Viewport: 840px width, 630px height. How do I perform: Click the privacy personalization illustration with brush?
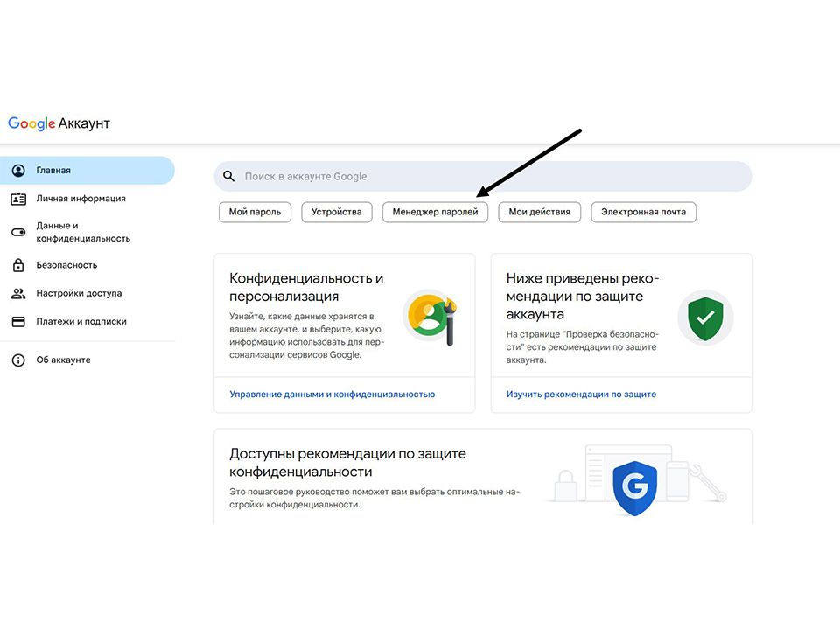click(431, 316)
